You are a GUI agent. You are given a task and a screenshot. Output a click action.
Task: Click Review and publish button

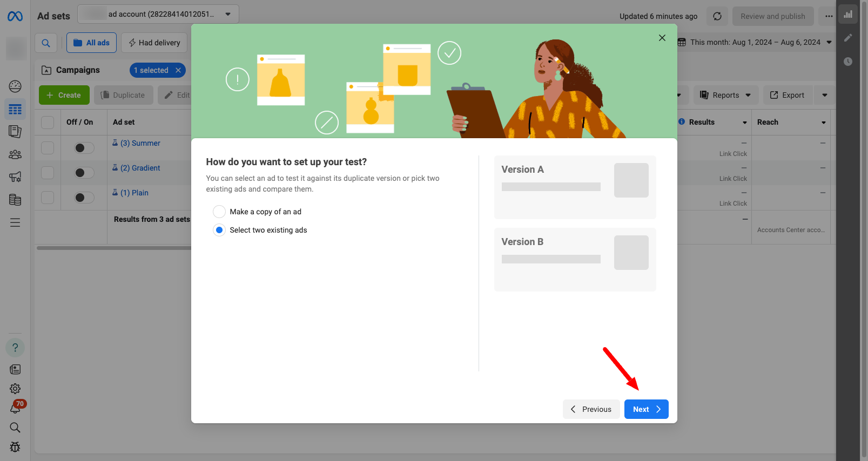point(773,16)
